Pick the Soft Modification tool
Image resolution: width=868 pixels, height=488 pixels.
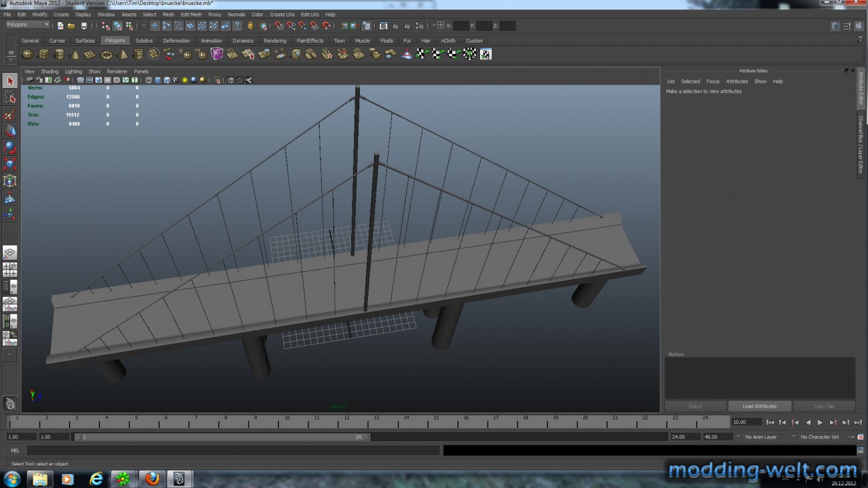point(10,198)
